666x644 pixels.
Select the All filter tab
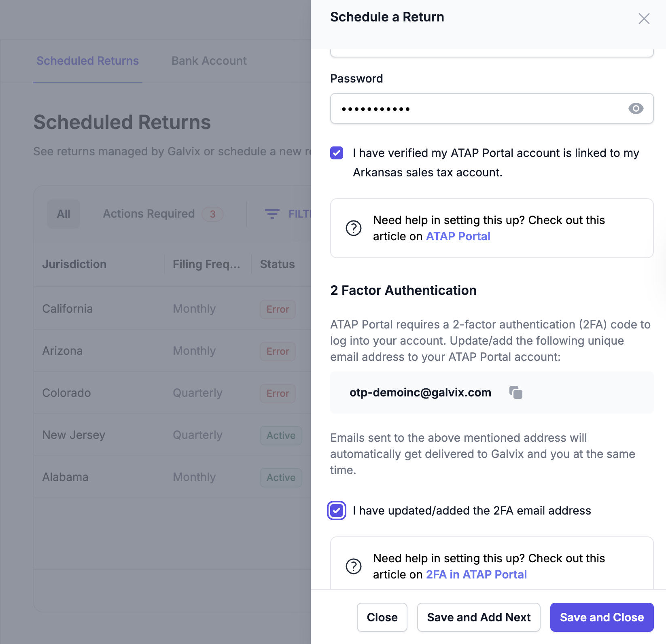point(64,214)
